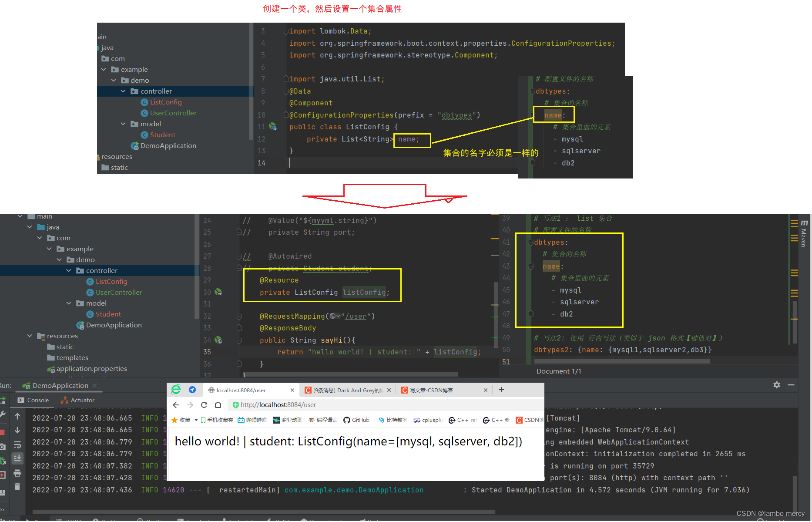Close the localhost:8084/user browser tab
Screen dimensions: 812x522
(292, 390)
